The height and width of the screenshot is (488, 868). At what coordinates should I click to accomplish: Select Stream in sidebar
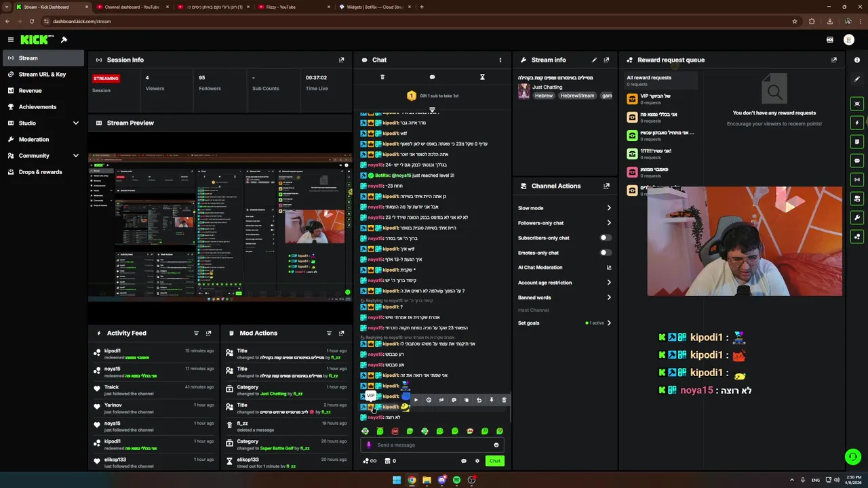click(42, 58)
